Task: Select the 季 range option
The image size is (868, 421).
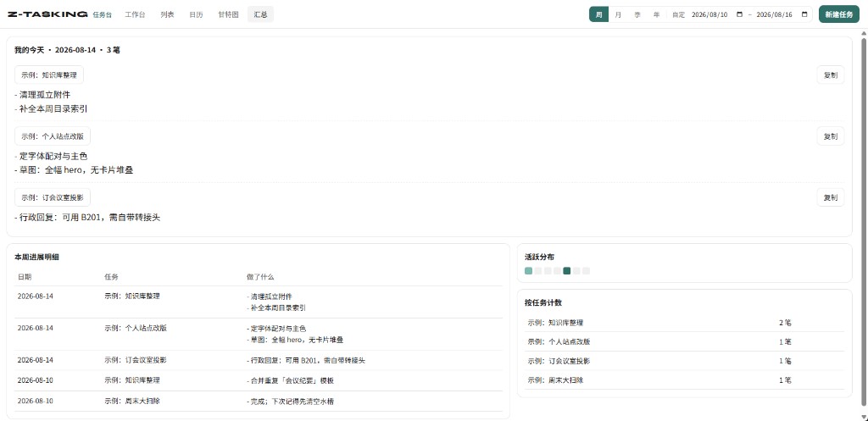Action: (637, 15)
